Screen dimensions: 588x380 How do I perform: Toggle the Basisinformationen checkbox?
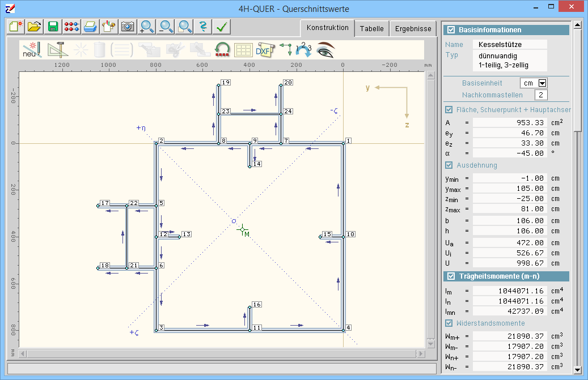click(x=451, y=30)
